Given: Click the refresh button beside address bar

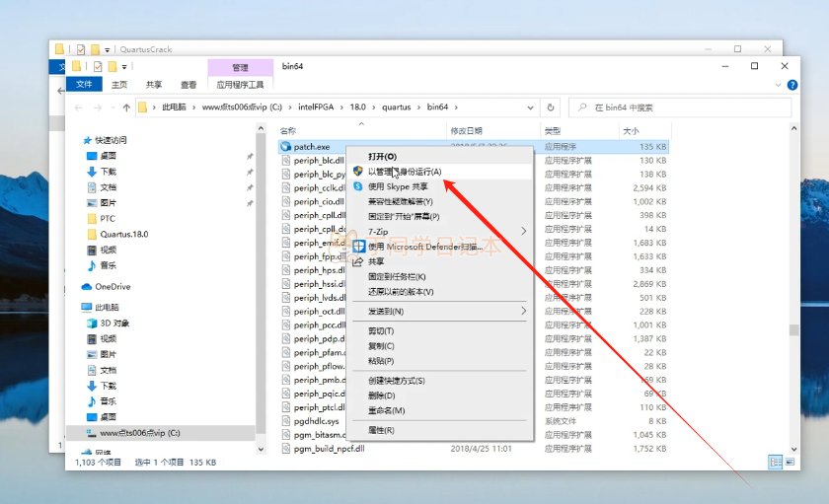Looking at the screenshot, I should [553, 108].
